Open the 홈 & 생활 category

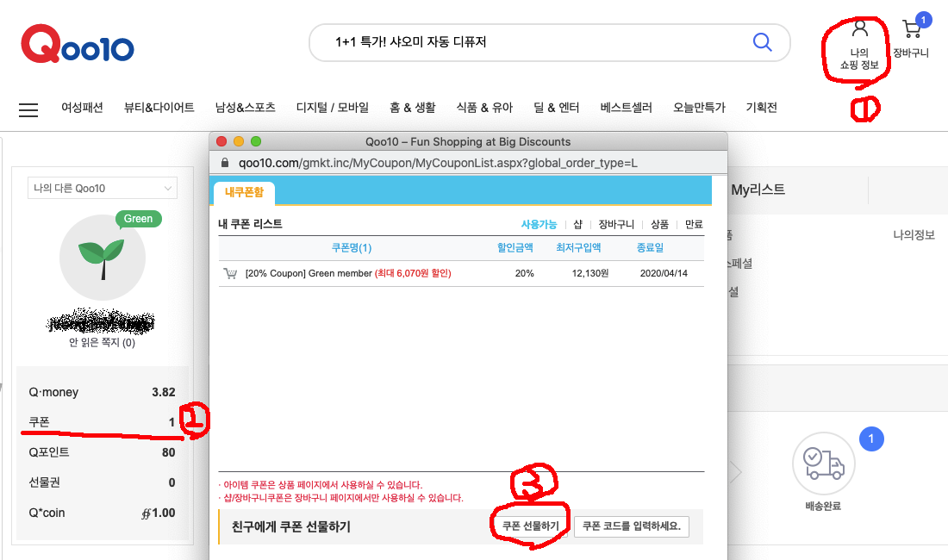pos(412,108)
